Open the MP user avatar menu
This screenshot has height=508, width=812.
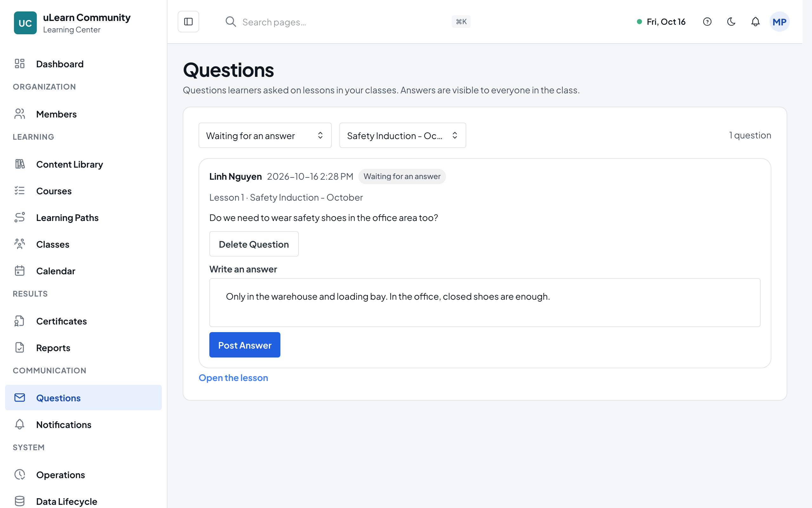(x=779, y=22)
